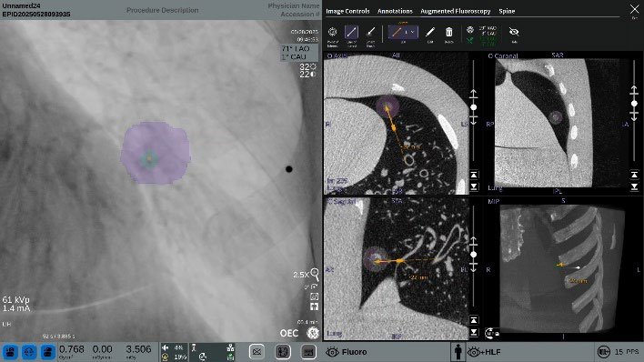Click the second blue circular-arrows icon
The image size is (644, 362).
click(x=29, y=352)
